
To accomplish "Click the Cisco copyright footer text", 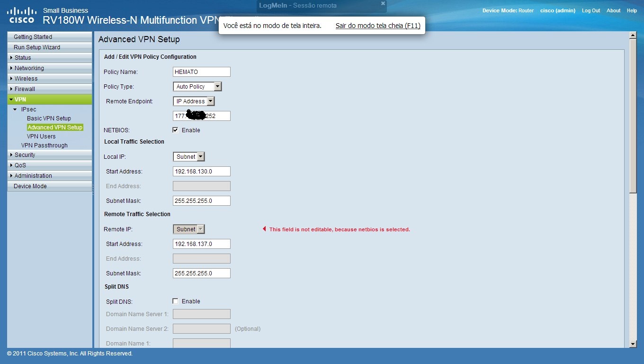I will [70, 354].
